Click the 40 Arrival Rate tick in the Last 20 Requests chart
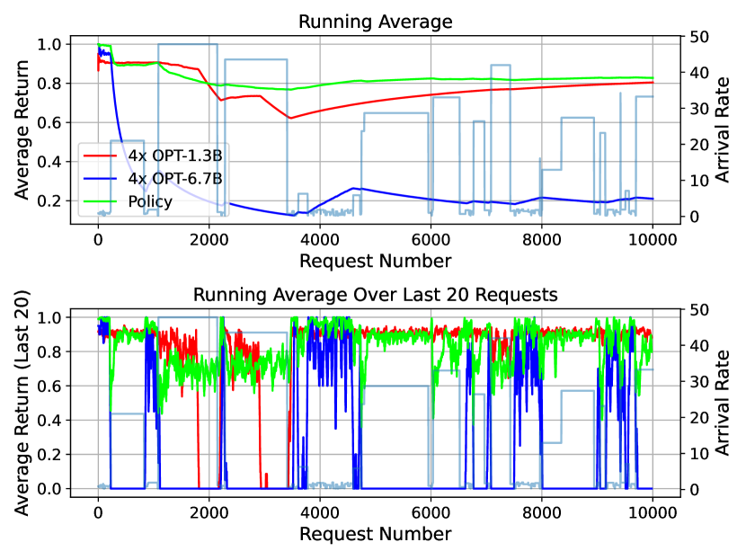The image size is (746, 560). click(699, 346)
